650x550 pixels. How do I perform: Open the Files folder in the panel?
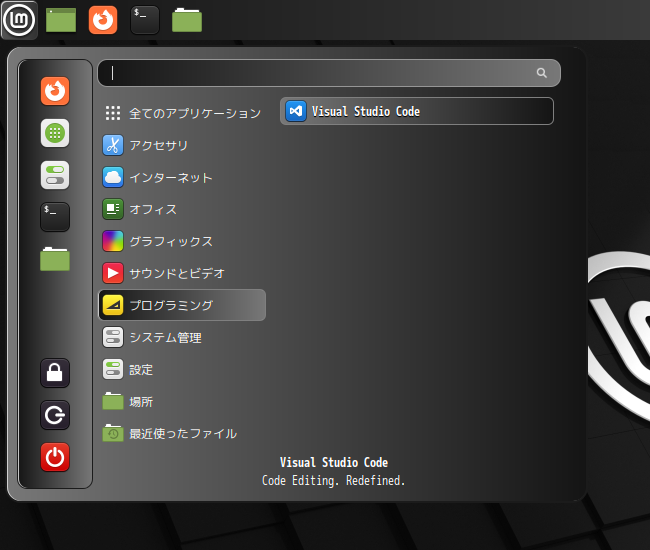pos(187,20)
